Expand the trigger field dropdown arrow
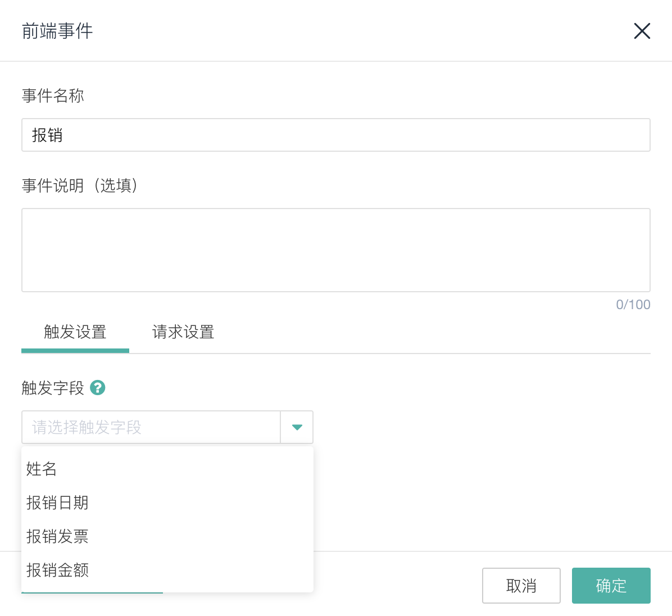Screen dimensions: 672x616 [x=297, y=427]
